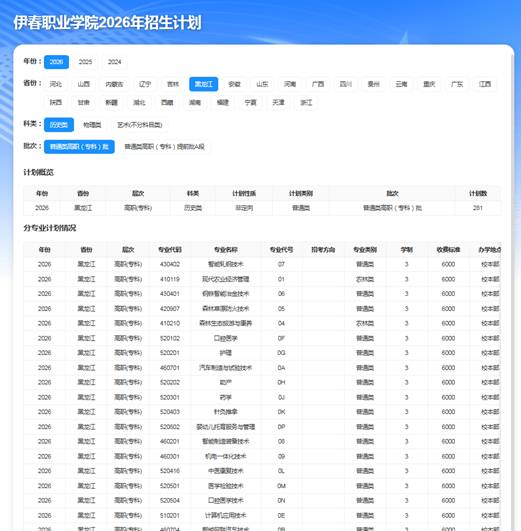521x531 pixels.
Task: Select subject category 历史类
Action: coord(59,125)
